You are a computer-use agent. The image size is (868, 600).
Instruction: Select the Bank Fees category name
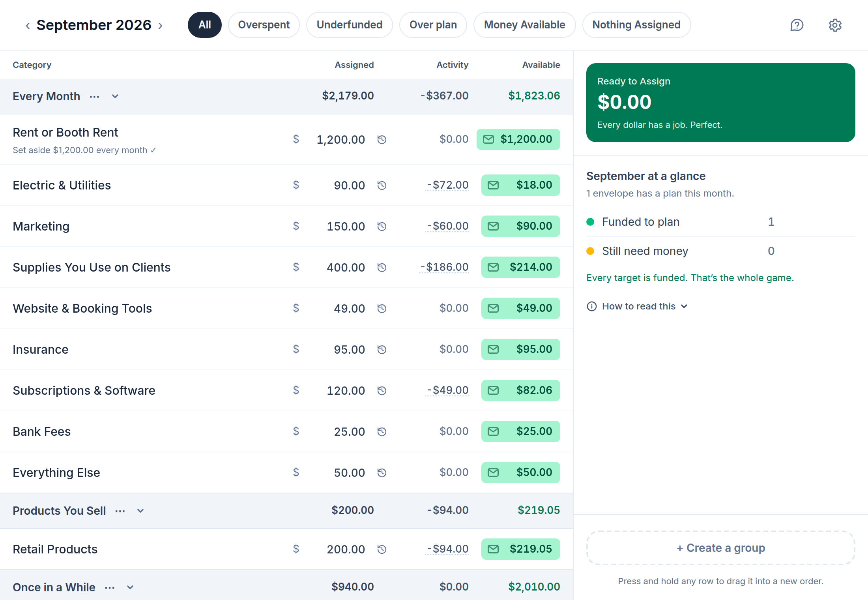[41, 431]
